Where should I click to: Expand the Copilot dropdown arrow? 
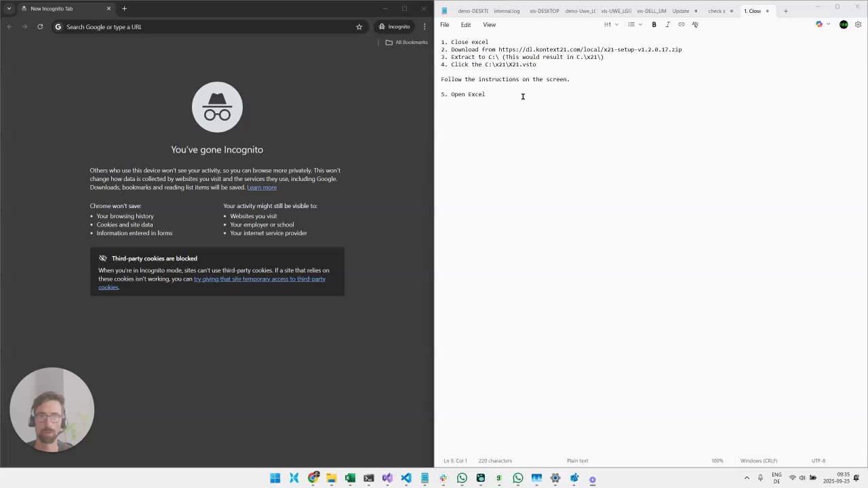coord(828,24)
